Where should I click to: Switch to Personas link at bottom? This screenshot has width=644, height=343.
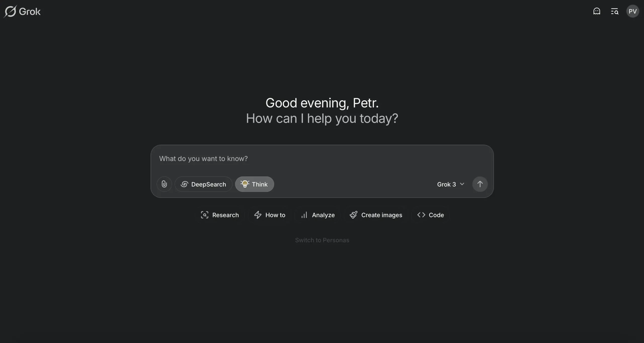point(322,240)
